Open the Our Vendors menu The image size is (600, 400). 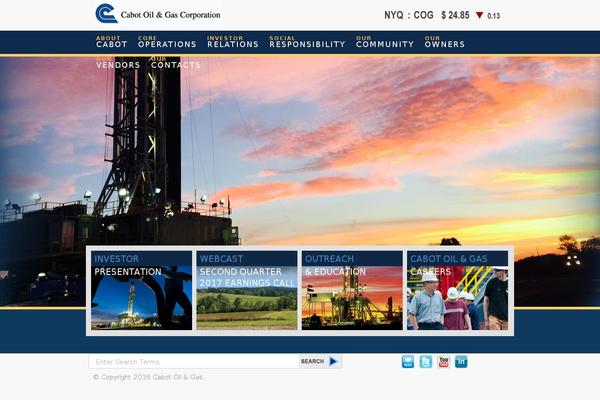click(x=118, y=63)
